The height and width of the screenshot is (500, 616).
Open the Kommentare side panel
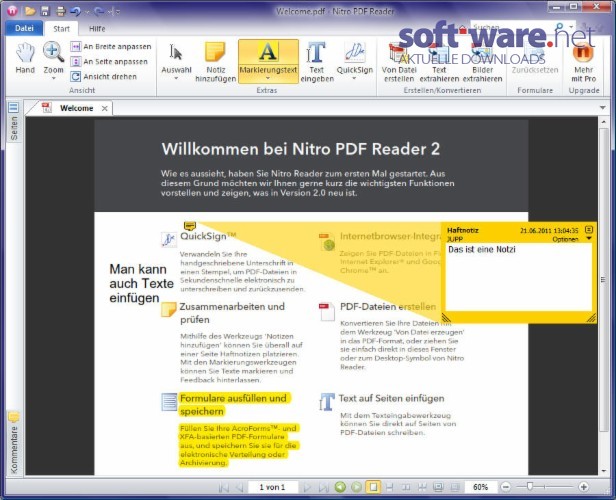point(13,443)
